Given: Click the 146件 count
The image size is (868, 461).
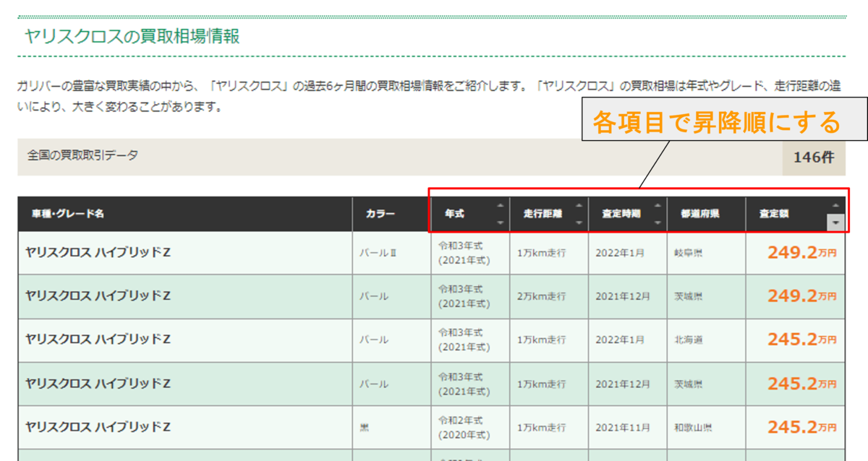Looking at the screenshot, I should tap(814, 157).
